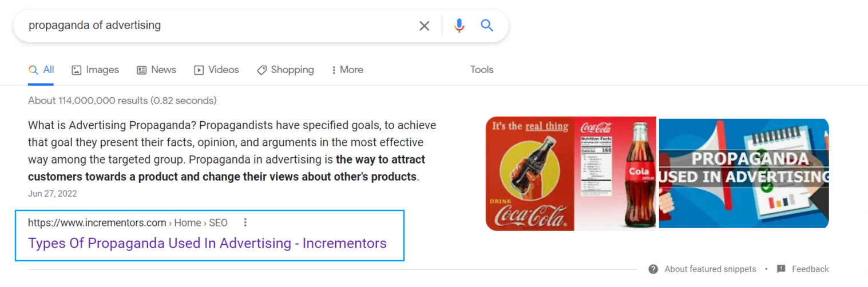Open the Tools filter options

click(x=482, y=70)
